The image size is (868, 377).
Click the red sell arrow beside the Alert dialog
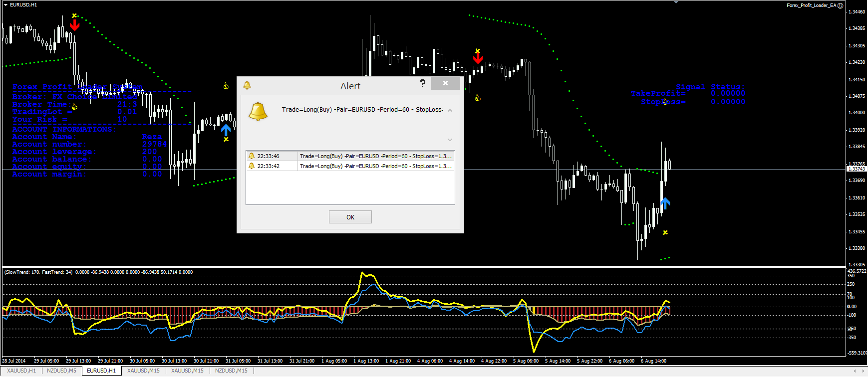[478, 58]
